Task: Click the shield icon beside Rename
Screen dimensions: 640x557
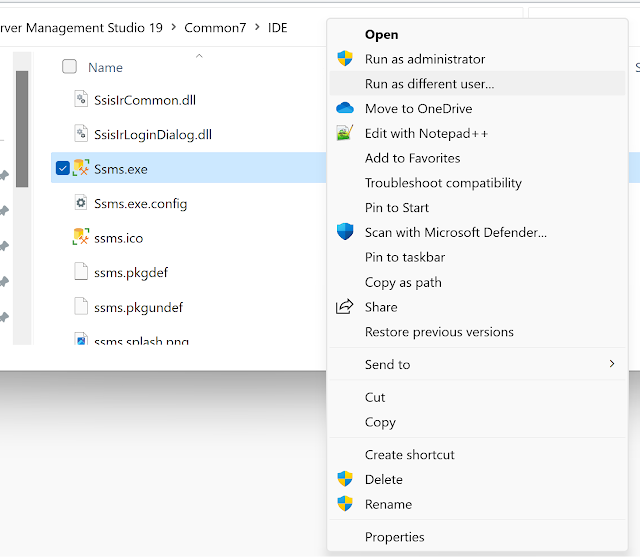Action: click(x=345, y=504)
